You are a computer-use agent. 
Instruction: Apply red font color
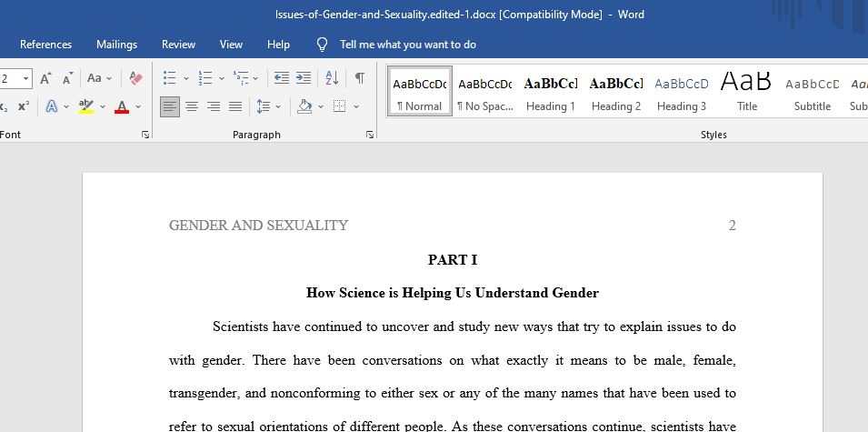122,106
